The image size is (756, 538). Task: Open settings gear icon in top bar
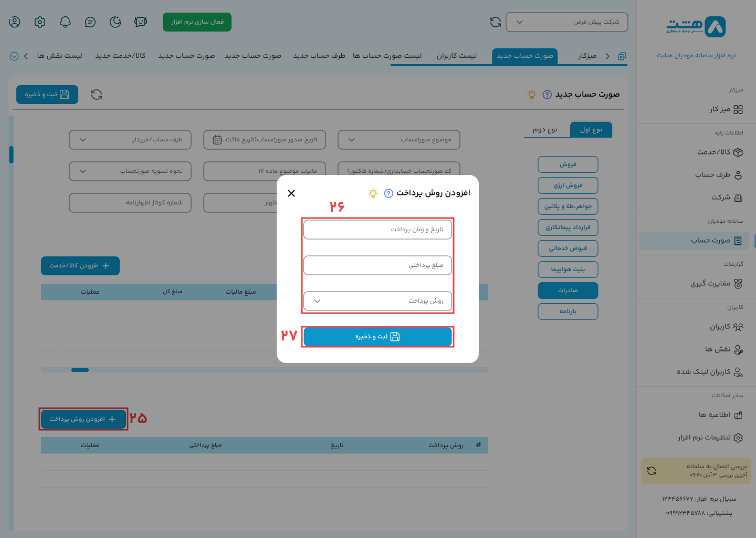(x=40, y=22)
